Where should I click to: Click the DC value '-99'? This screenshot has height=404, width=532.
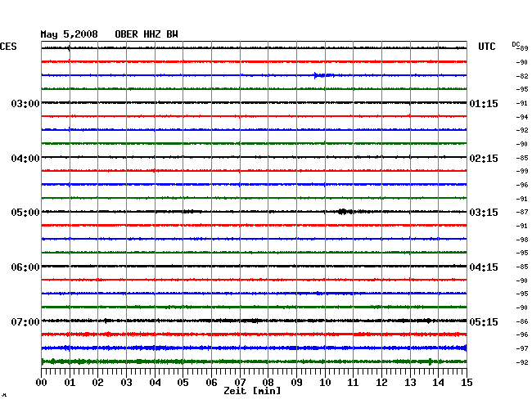tap(522, 171)
